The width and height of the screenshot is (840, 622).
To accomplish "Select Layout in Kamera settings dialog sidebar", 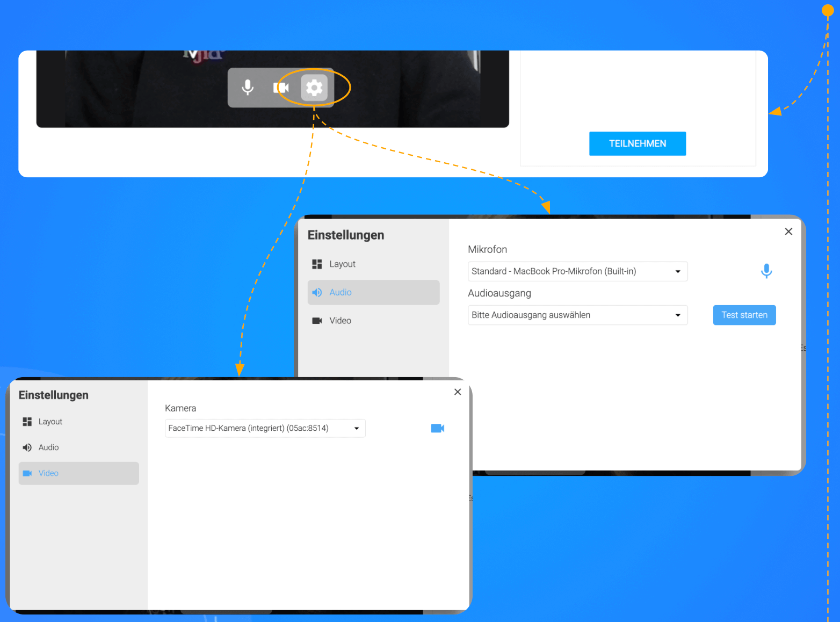I will tap(78, 422).
